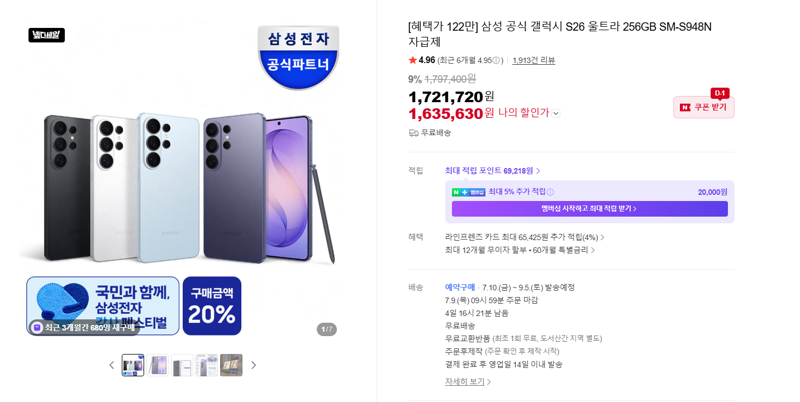This screenshot has width=800, height=402.
Task: Expand the 나의 할인가 dropdown arrow
Action: click(x=556, y=113)
